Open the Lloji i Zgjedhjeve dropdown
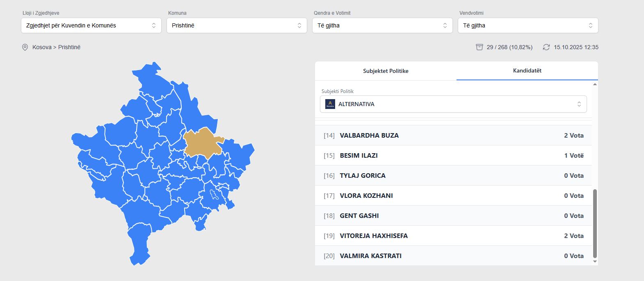Image resolution: width=644 pixels, height=281 pixels. [91, 25]
